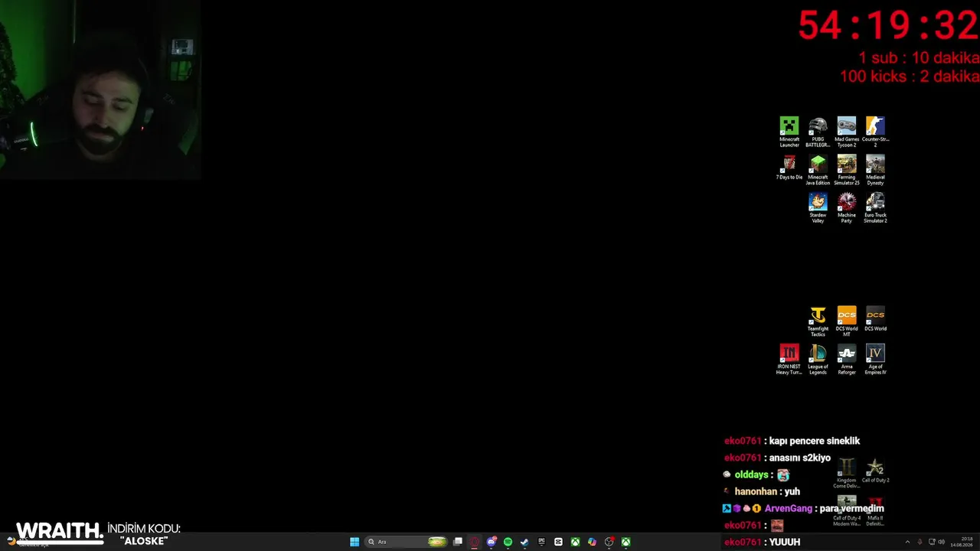The height and width of the screenshot is (551, 980).
Task: Click the Call of Duty 2 icon
Action: click(x=875, y=471)
